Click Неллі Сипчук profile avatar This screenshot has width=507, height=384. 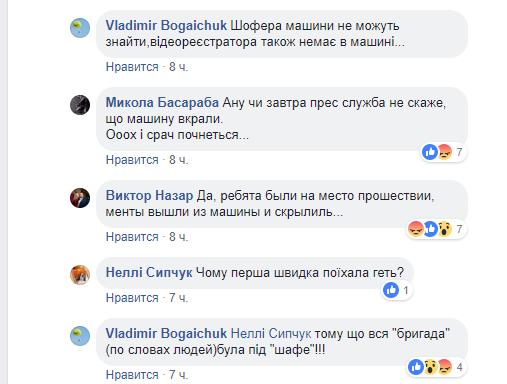(80, 275)
